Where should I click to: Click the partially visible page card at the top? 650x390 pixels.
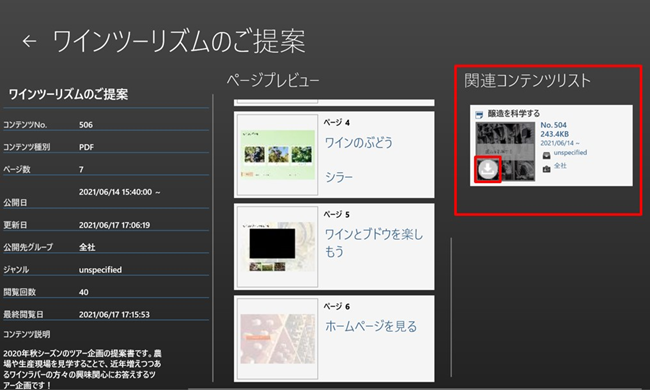pos(334,102)
